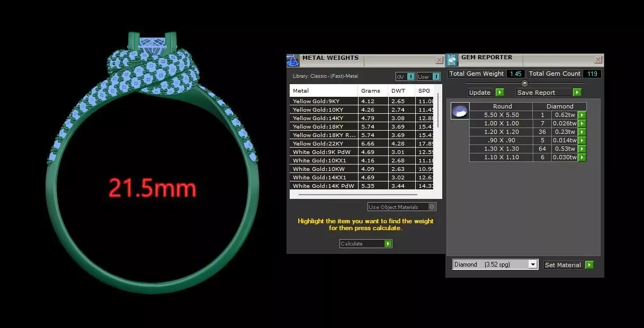The width and height of the screenshot is (644, 328).
Task: Click the 0.62tw weight cell
Action: (x=565, y=115)
